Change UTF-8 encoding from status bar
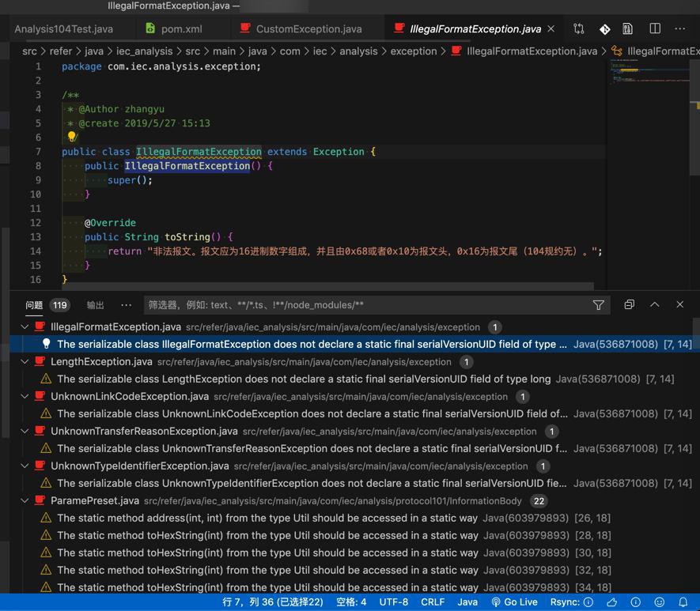 (x=394, y=602)
